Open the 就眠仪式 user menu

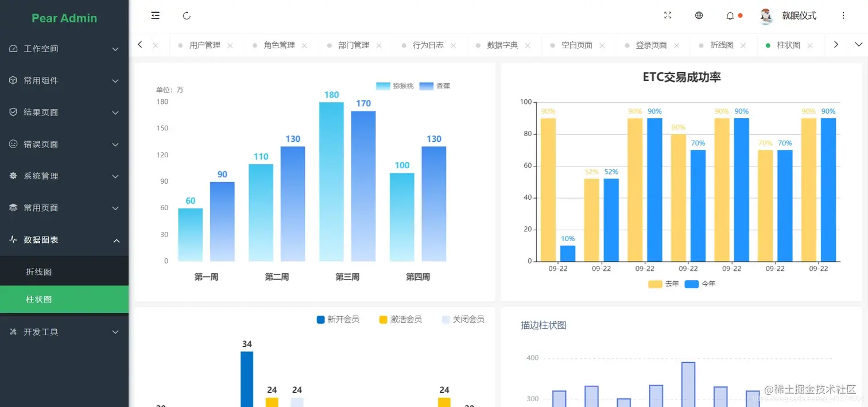pyautogui.click(x=799, y=16)
